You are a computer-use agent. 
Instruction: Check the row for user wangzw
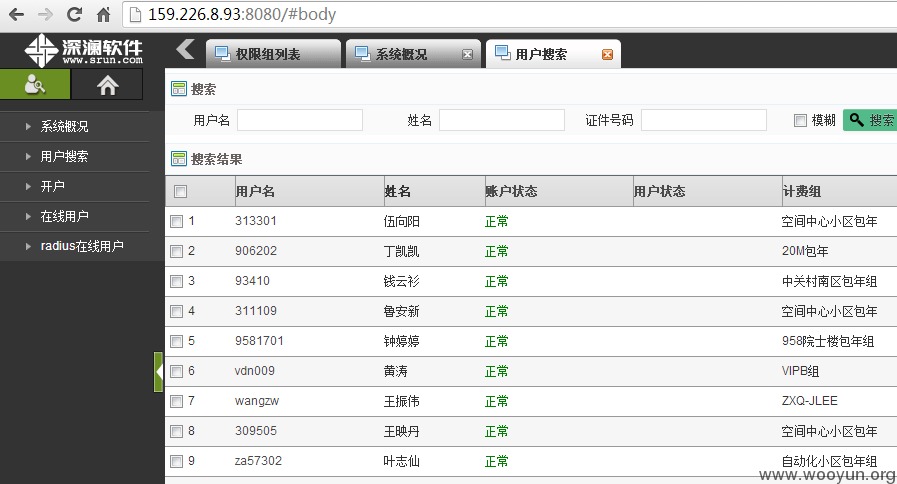coord(177,401)
